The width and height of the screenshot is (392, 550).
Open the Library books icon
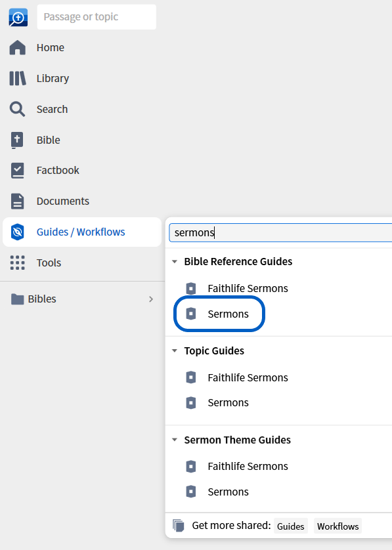[18, 78]
